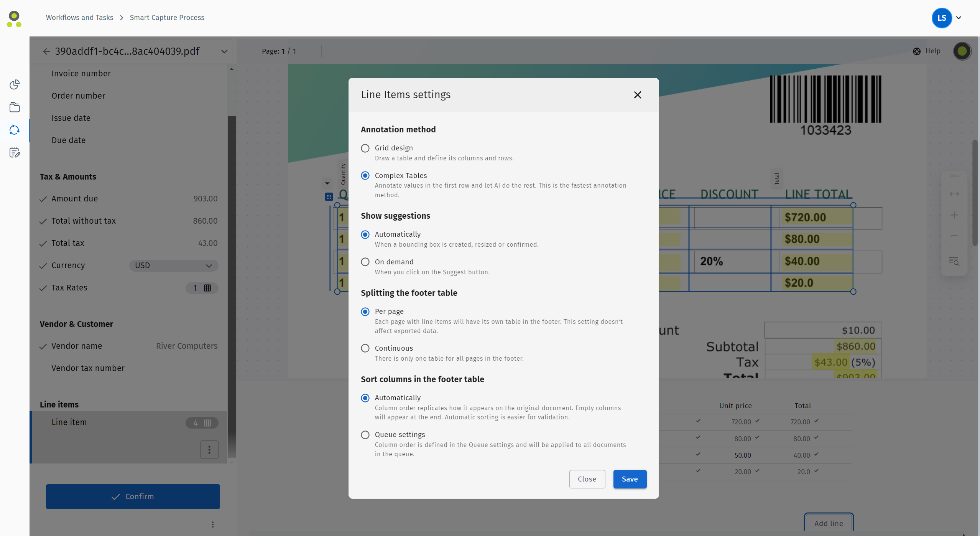Choose Queue settings for column sorting
Viewport: 980px width, 536px height.
[365, 435]
